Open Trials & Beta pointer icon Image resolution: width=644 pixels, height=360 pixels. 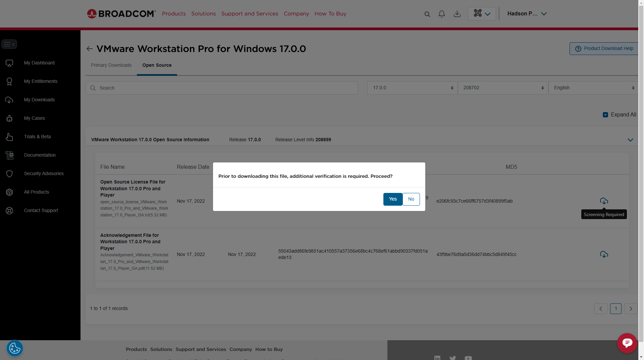click(9, 137)
